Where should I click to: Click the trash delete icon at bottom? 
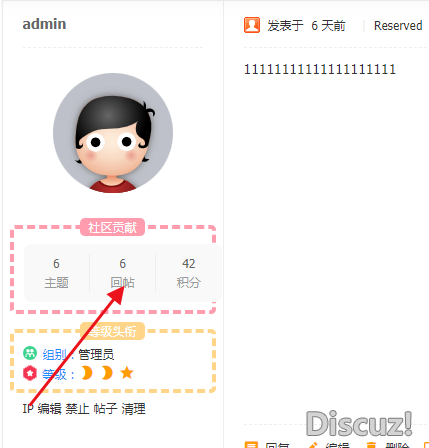click(371, 445)
